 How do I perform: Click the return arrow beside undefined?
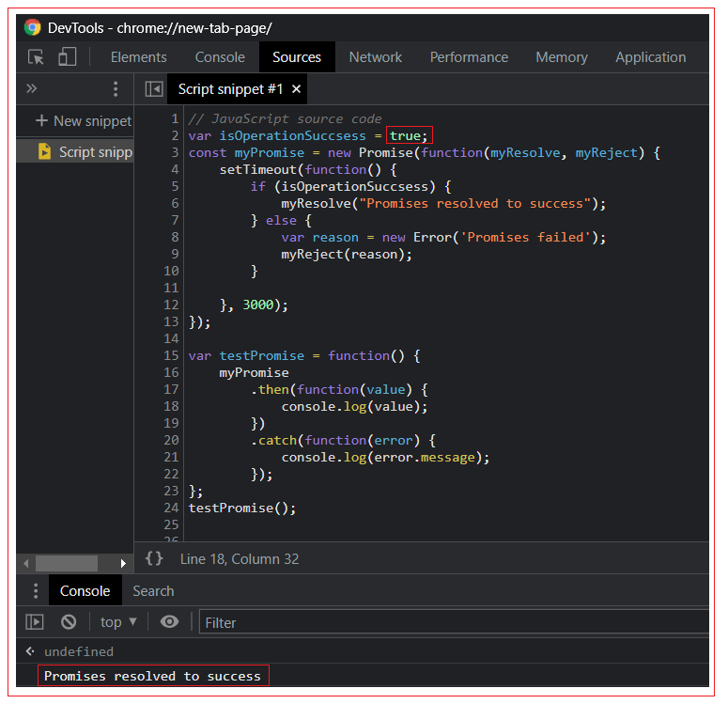(x=30, y=651)
